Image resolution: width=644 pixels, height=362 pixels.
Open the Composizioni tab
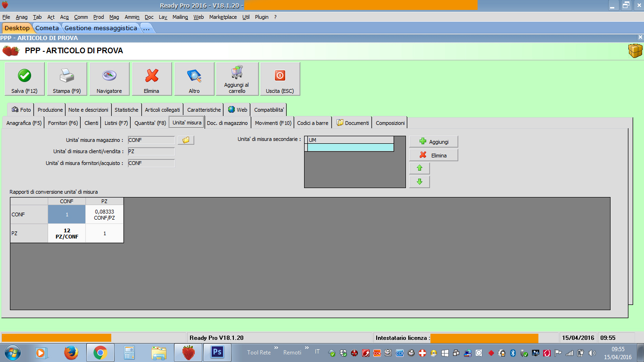(390, 123)
